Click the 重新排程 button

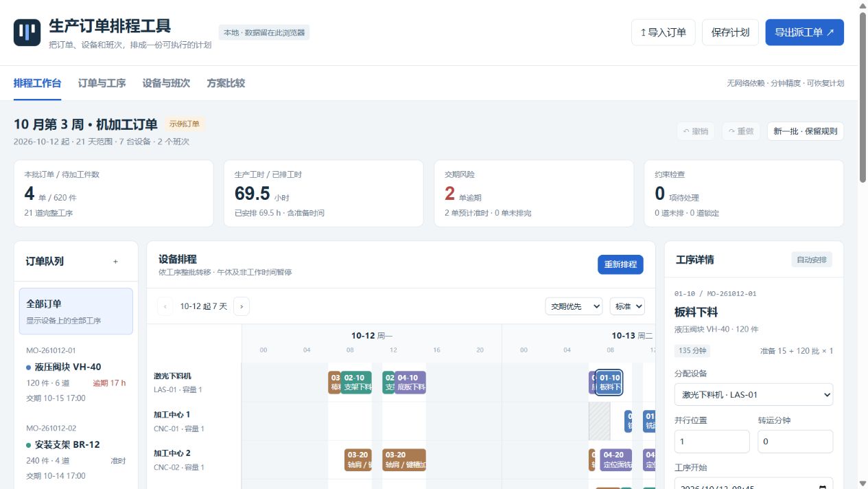point(620,264)
